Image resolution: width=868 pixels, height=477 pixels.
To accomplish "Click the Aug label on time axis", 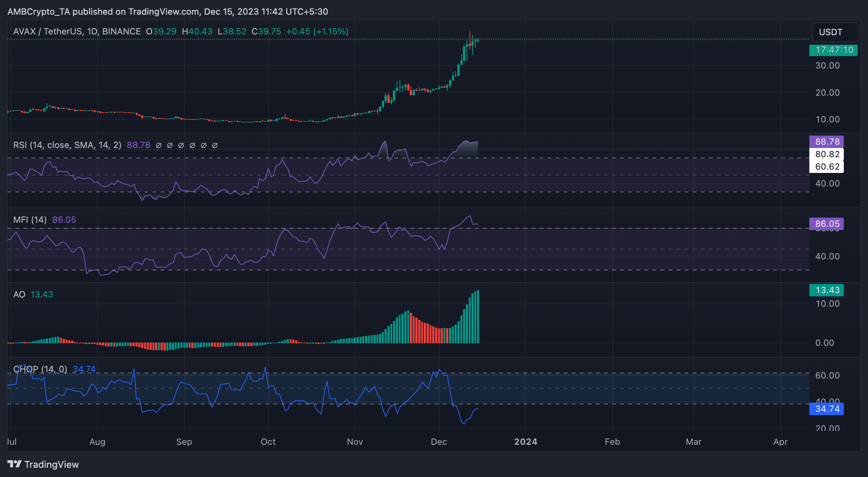I will point(98,442).
